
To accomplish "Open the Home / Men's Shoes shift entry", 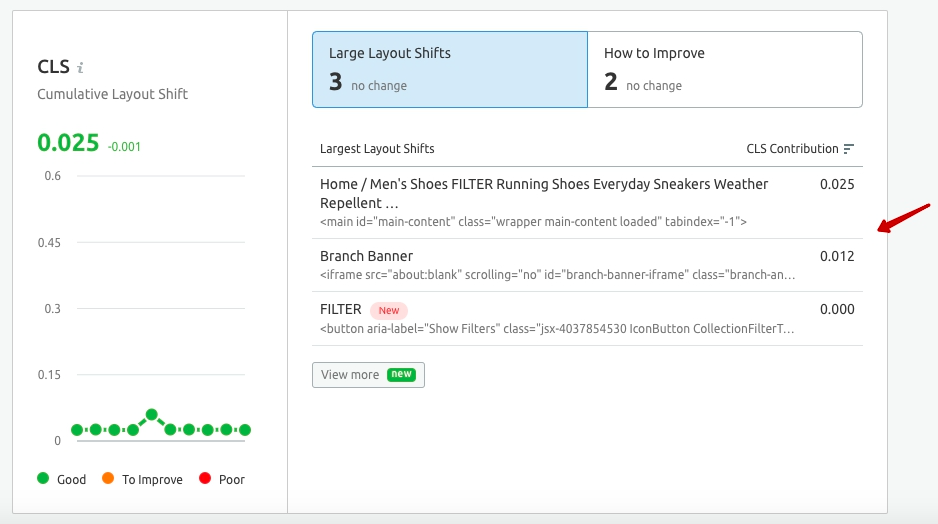I will pos(544,193).
